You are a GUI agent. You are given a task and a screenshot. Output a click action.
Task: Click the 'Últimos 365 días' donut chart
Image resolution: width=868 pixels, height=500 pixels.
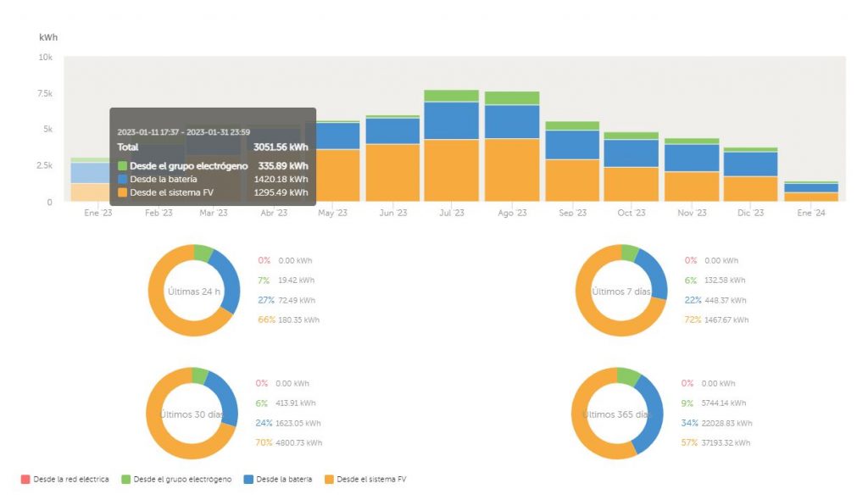(x=618, y=414)
